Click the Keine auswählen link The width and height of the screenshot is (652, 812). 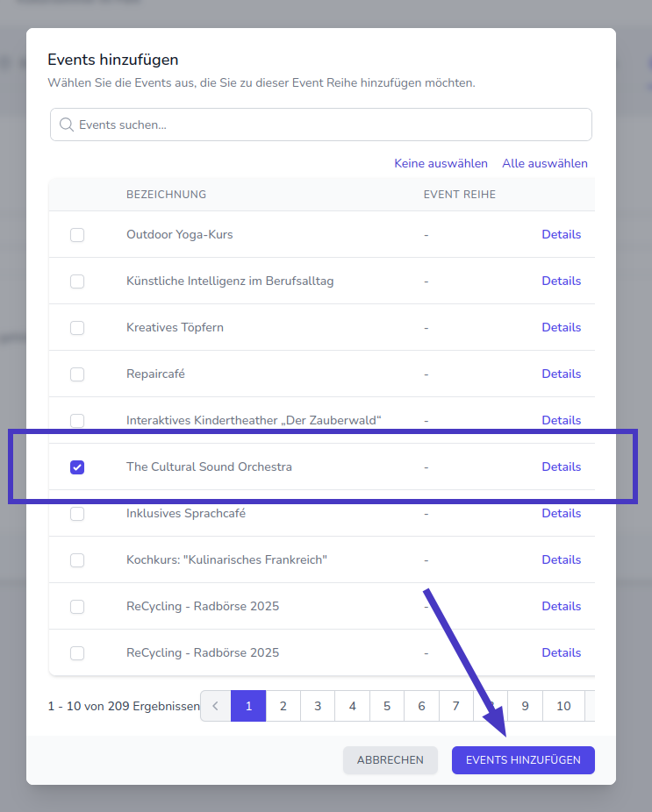click(441, 163)
